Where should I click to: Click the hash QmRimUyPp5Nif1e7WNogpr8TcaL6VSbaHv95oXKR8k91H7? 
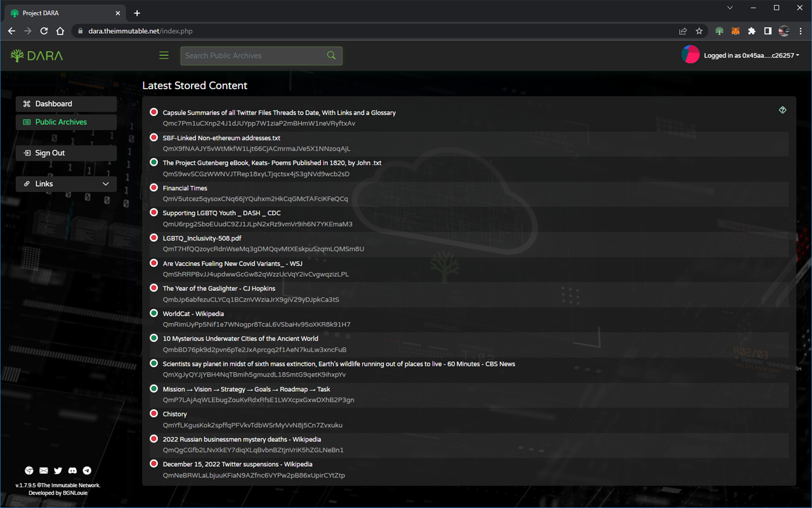pyautogui.click(x=256, y=324)
